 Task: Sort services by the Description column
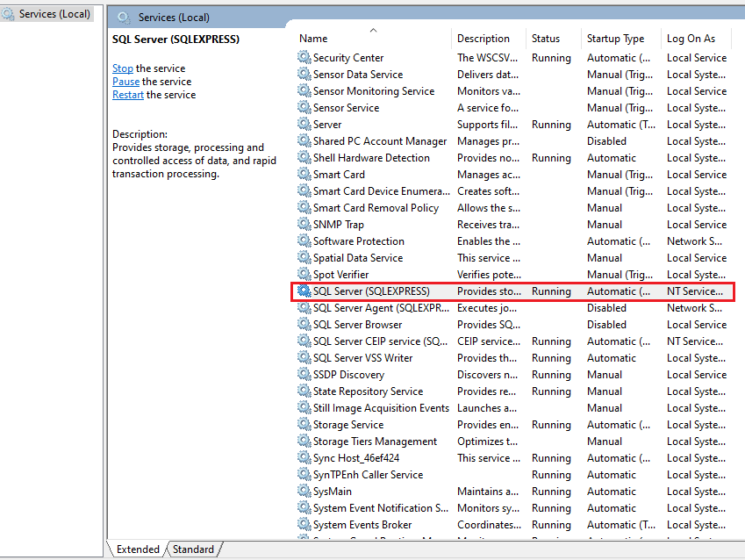click(483, 38)
